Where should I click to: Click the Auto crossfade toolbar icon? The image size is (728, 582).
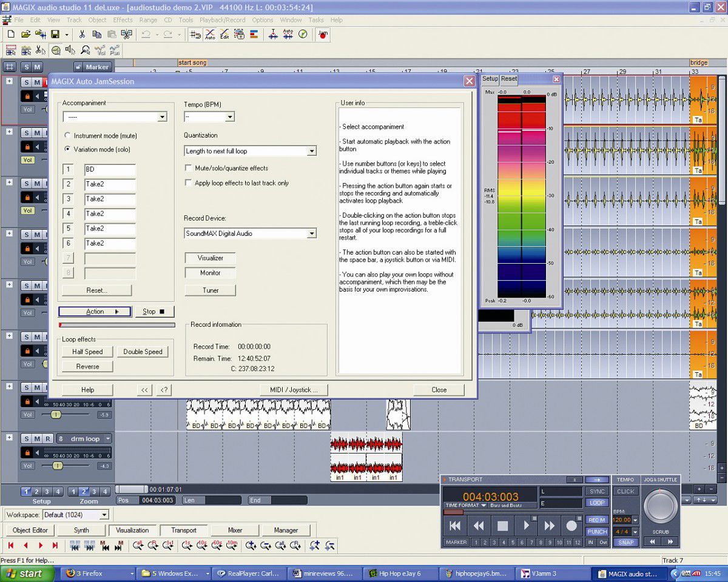(210, 35)
